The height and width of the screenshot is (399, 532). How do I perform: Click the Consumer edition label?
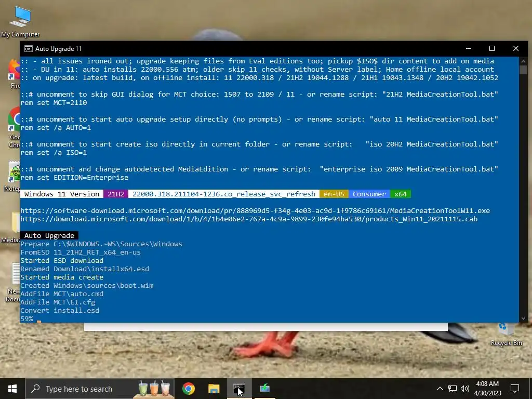tap(369, 194)
